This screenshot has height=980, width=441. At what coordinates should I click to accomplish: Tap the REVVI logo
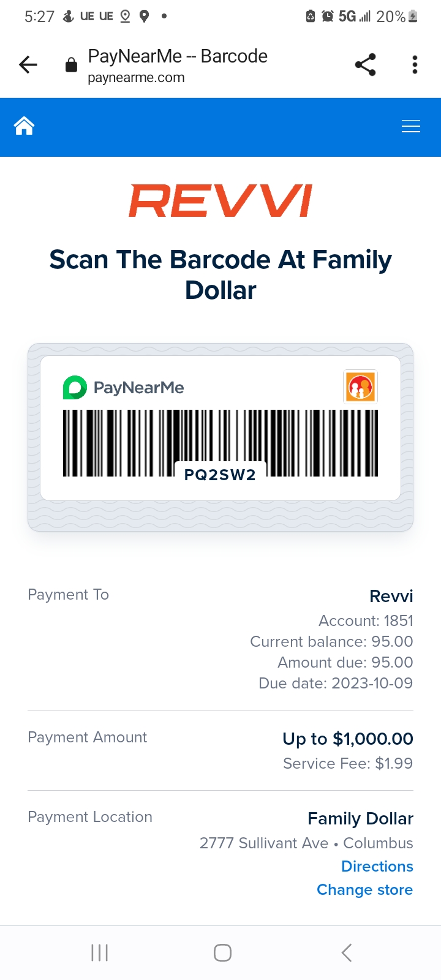[x=221, y=202]
